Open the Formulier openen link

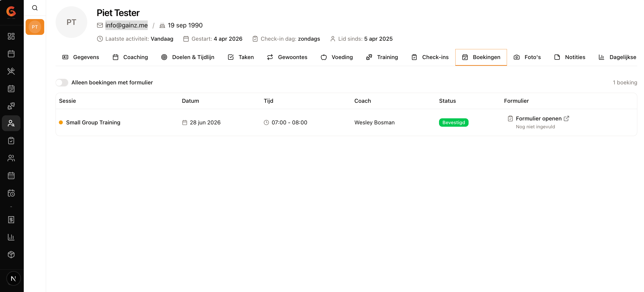[539, 118]
